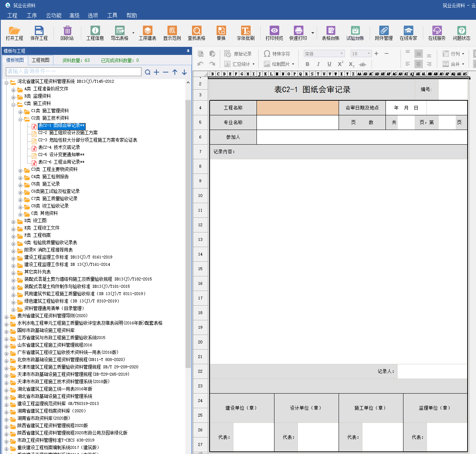Click the undo arrow icon

coord(200,64)
